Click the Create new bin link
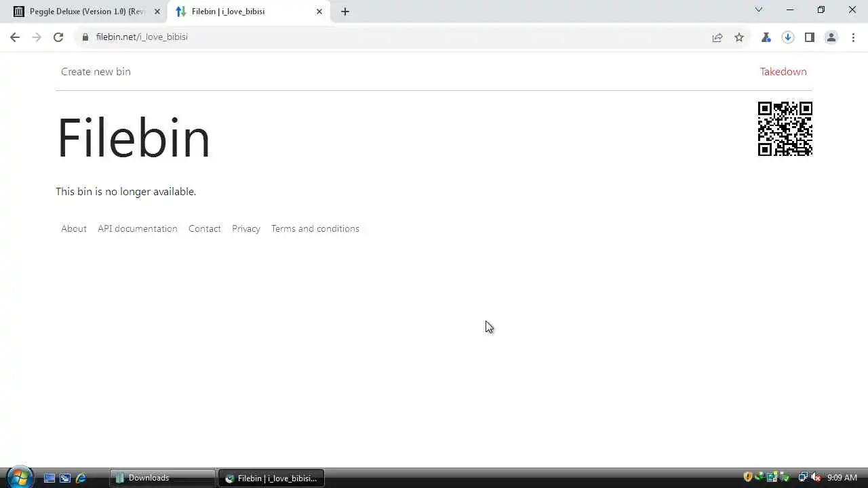Screen dimensions: 868x488 pyautogui.click(x=96, y=72)
